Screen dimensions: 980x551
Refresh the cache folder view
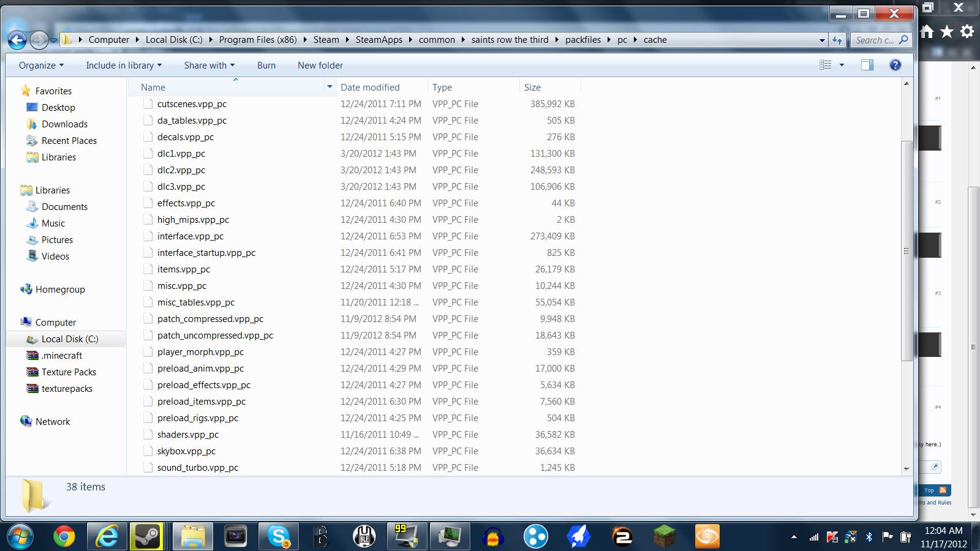click(x=837, y=40)
